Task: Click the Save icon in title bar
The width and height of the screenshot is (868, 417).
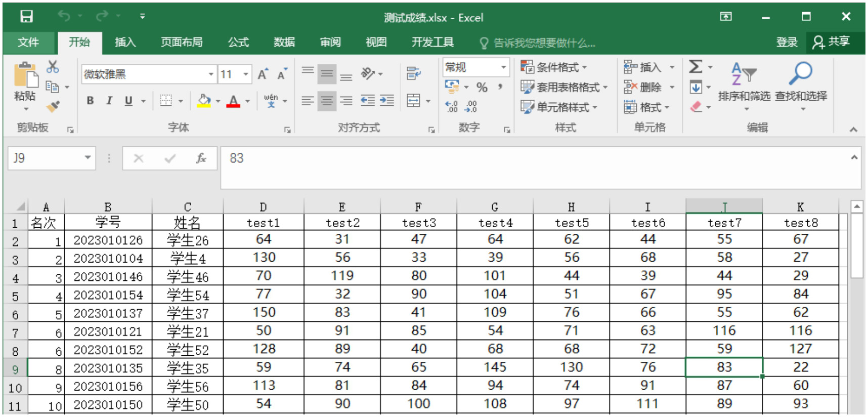Action: click(26, 17)
